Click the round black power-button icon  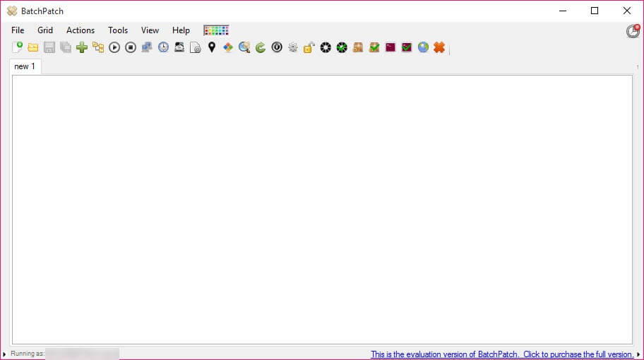277,47
